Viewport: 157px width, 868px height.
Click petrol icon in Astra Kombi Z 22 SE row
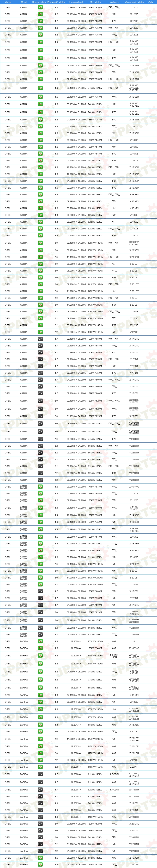point(40,585)
